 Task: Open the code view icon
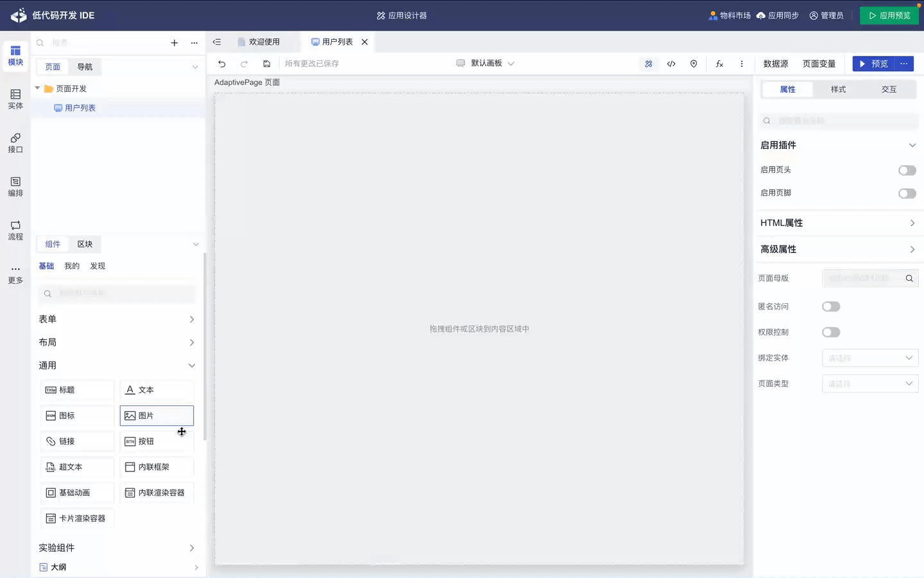point(671,64)
